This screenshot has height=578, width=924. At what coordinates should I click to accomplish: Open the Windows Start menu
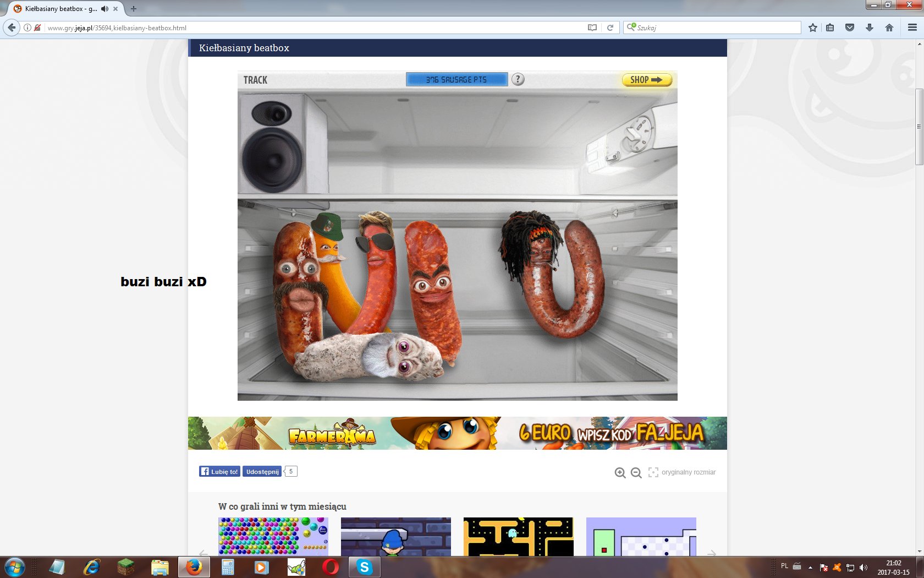[14, 567]
